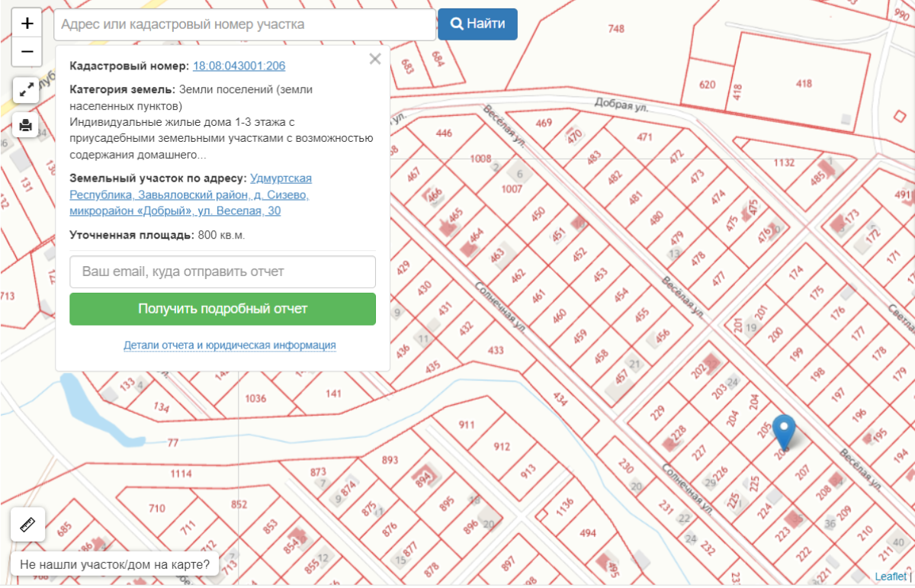The image size is (915, 588).
Task: Open Детали отчета и юридическая информация link
Action: tap(230, 345)
